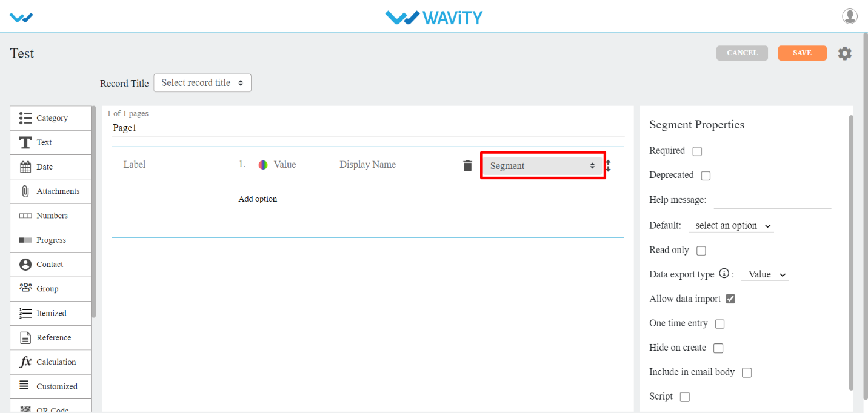The image size is (868, 413).
Task: Click the Test form title text
Action: pos(22,53)
